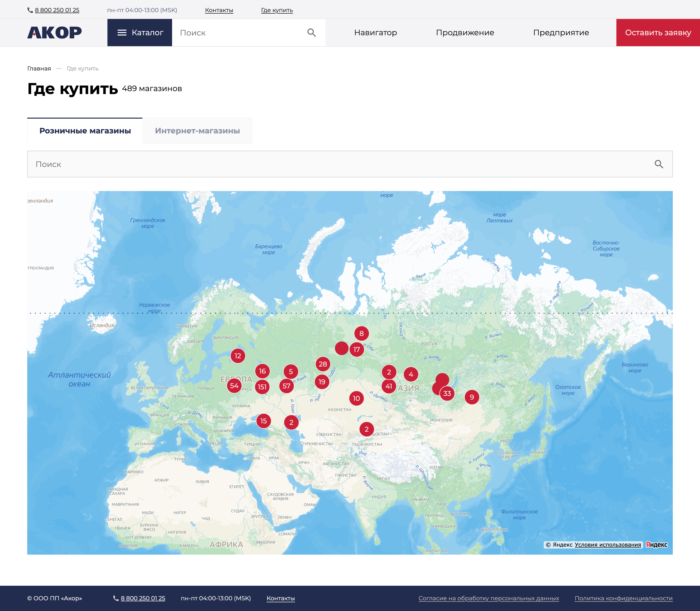Select Розничные магазины tab
This screenshot has height=611, width=700.
(x=85, y=131)
